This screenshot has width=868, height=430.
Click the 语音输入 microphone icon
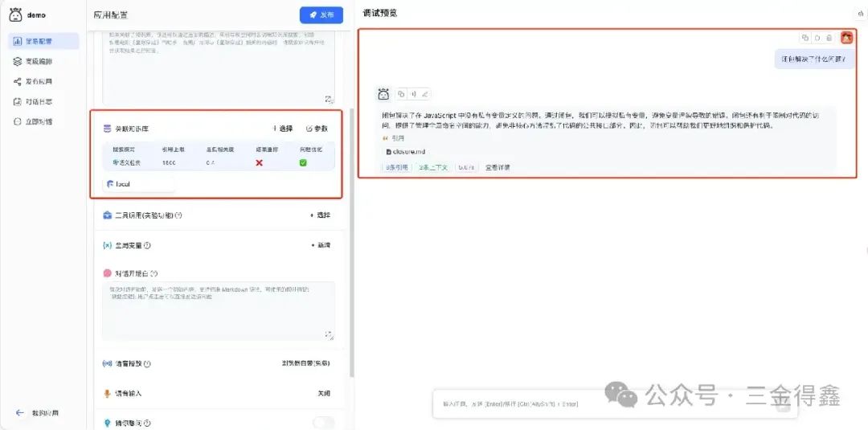click(x=108, y=394)
